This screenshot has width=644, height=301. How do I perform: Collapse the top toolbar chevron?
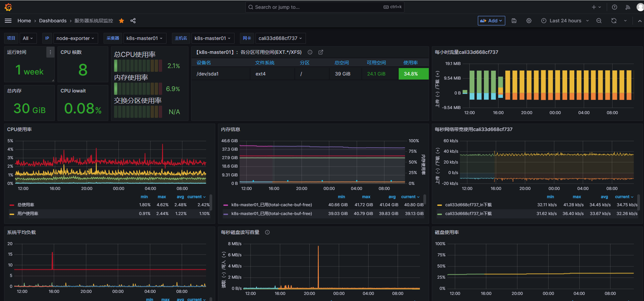point(640,21)
